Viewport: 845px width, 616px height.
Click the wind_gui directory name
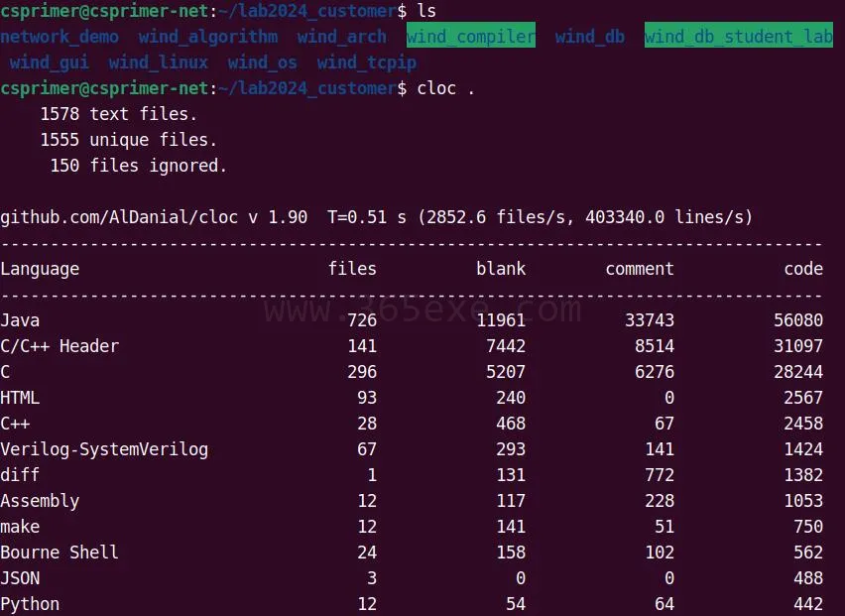[x=49, y=62]
